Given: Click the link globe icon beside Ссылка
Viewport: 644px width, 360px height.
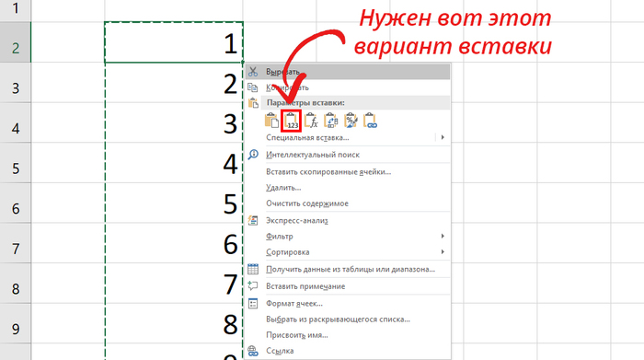Looking at the screenshot, I should pyautogui.click(x=253, y=351).
